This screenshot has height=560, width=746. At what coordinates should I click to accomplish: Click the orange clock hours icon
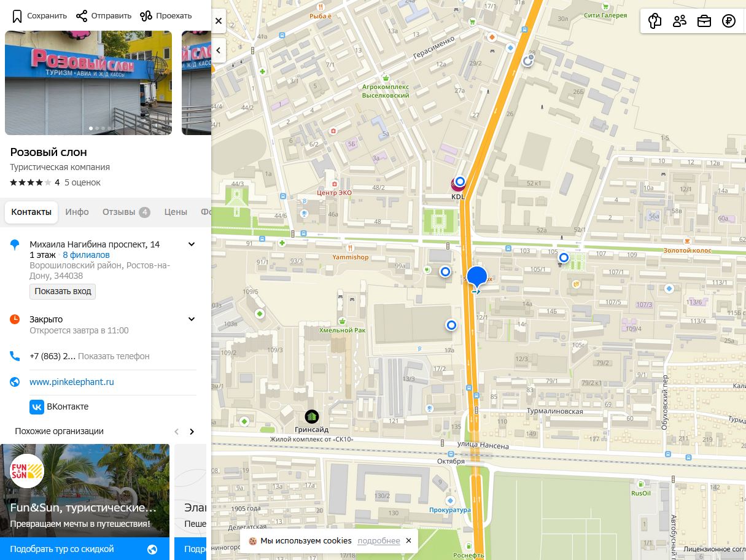tap(15, 319)
